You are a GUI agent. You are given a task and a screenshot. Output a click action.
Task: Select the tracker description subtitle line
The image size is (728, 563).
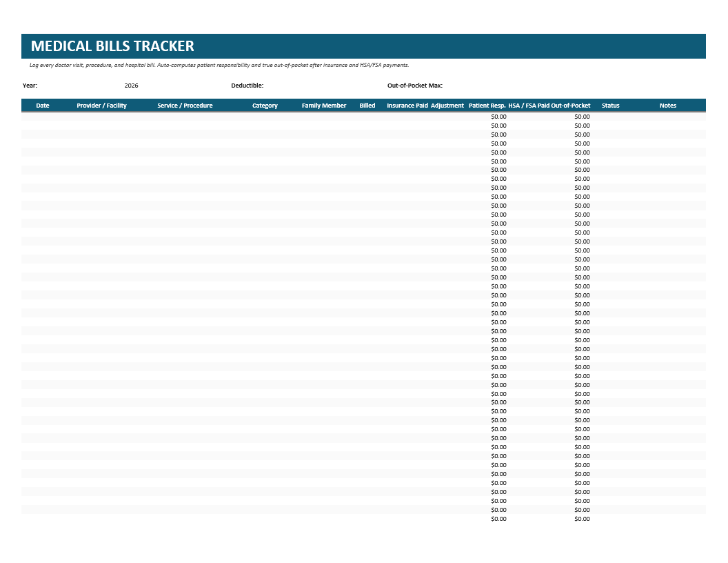coord(219,65)
